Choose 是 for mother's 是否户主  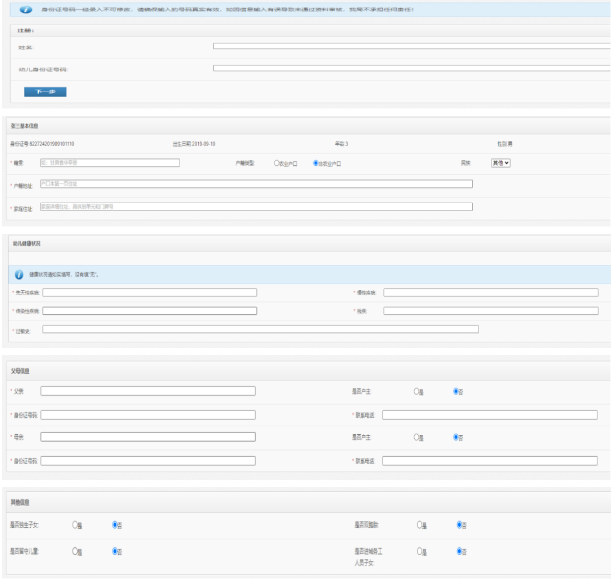418,437
